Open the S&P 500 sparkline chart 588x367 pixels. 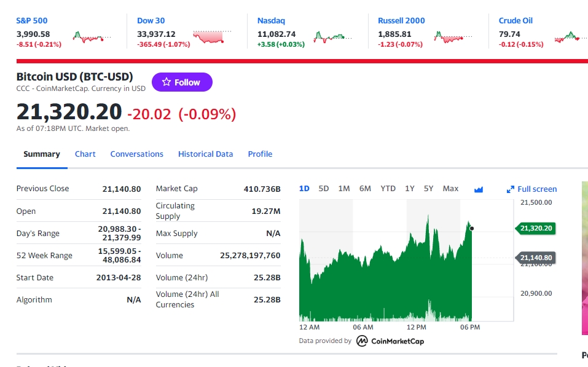point(92,37)
